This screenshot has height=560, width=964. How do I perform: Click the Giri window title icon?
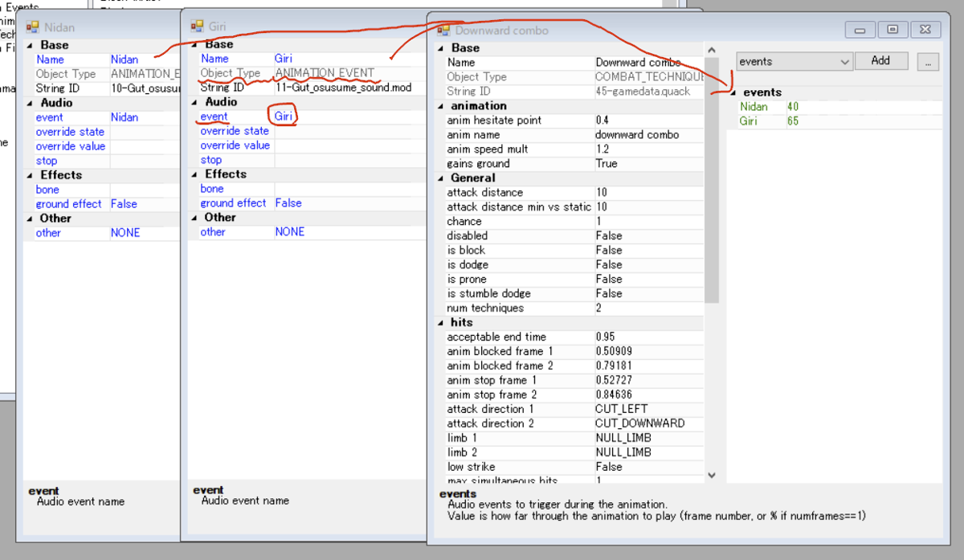coord(197,26)
